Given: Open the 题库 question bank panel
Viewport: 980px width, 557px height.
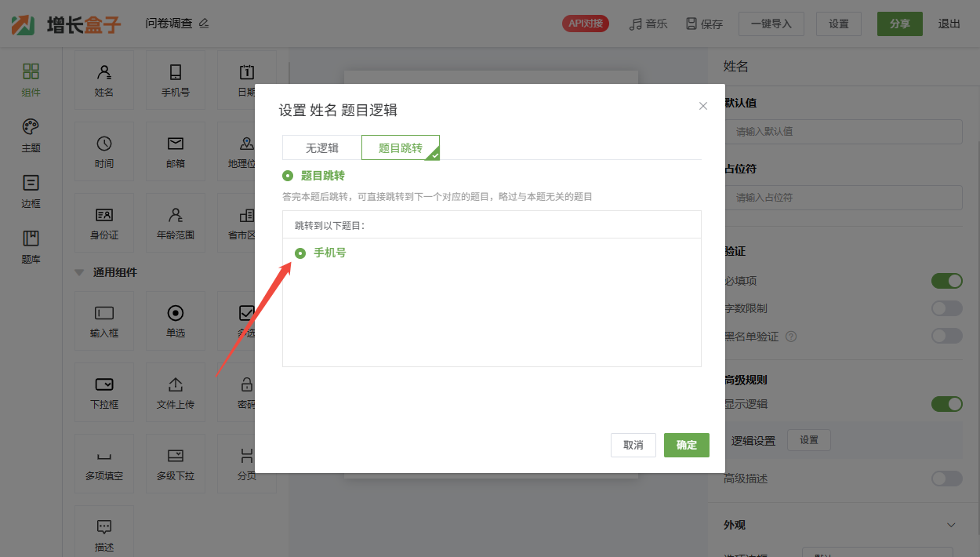Looking at the screenshot, I should [31, 247].
